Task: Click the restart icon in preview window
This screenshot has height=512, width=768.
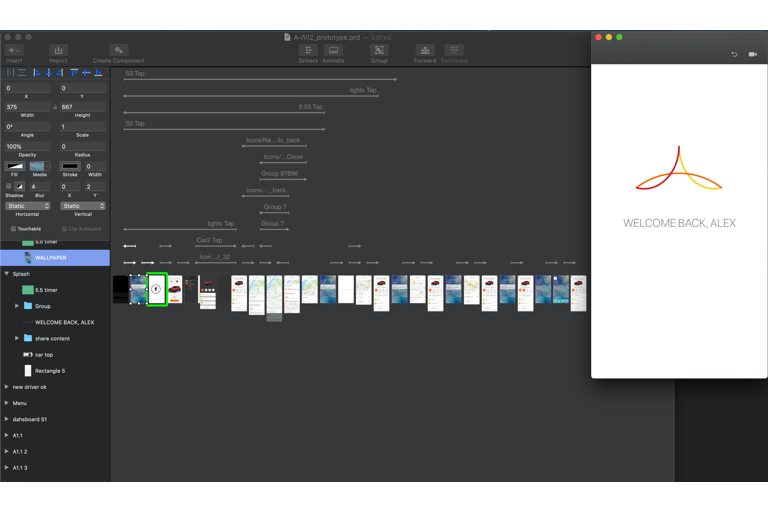Action: pyautogui.click(x=734, y=54)
